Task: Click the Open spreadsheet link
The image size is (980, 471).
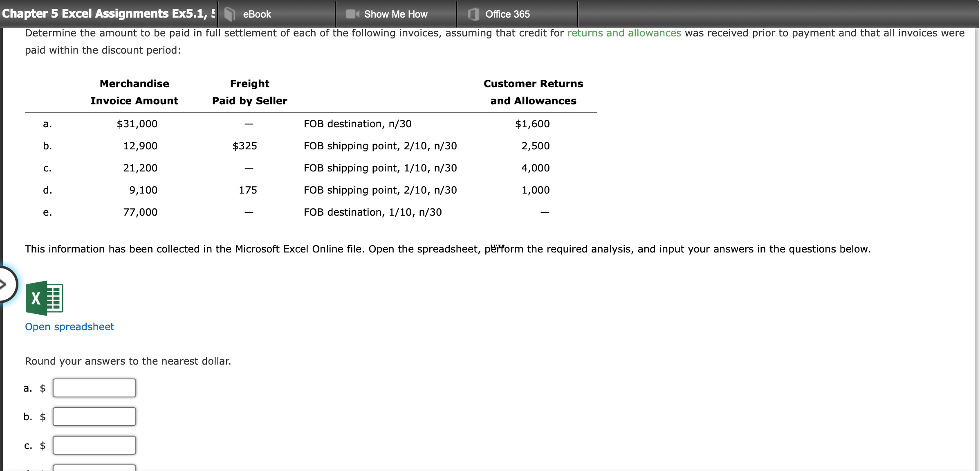Action: click(x=69, y=327)
